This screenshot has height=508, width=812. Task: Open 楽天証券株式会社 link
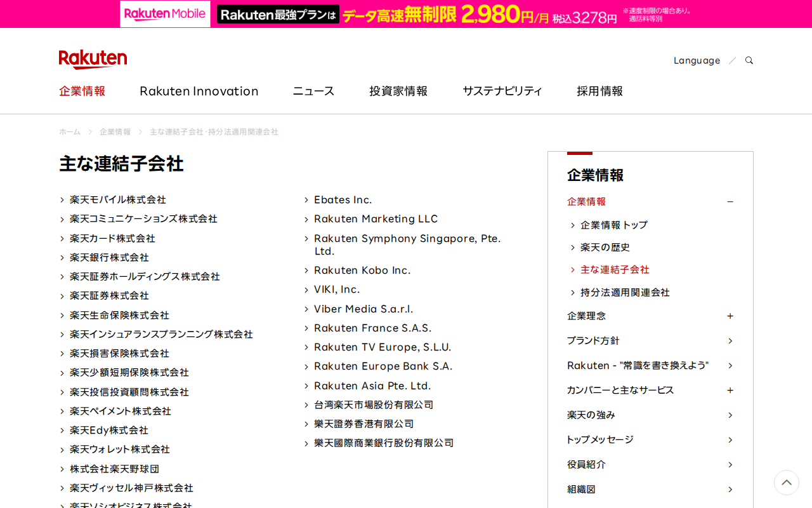tap(109, 295)
